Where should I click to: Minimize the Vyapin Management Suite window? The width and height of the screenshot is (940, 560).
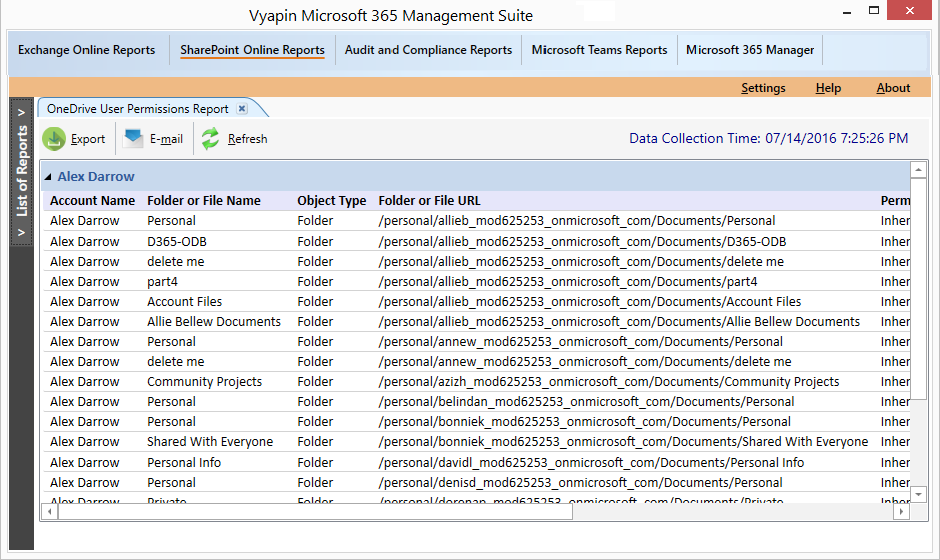847,11
